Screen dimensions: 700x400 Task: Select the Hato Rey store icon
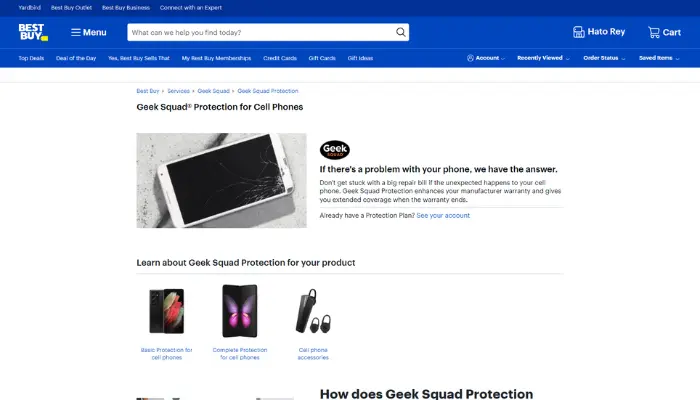[x=579, y=32]
